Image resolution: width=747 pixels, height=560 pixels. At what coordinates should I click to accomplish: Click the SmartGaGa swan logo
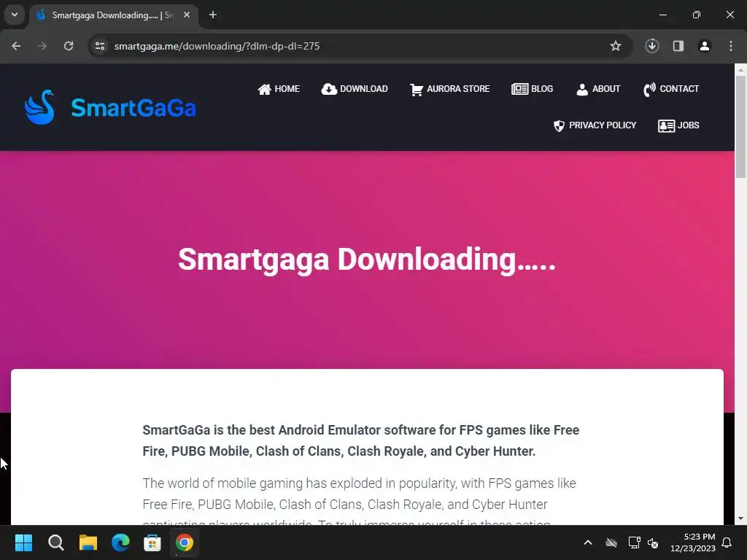(39, 107)
